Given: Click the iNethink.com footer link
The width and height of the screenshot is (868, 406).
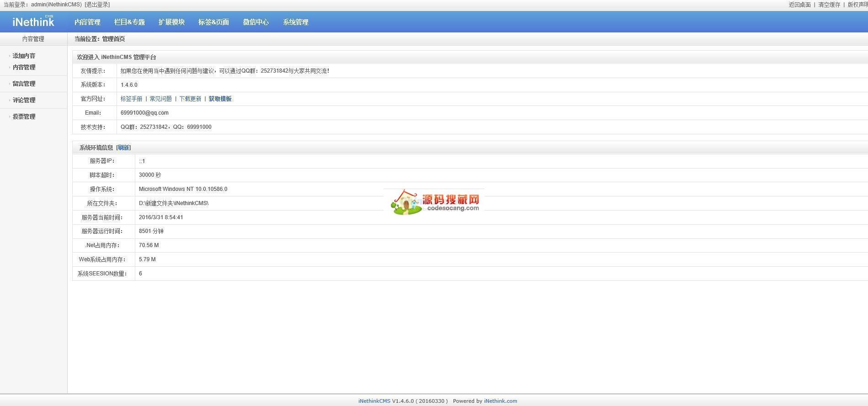Looking at the screenshot, I should click(x=501, y=401).
